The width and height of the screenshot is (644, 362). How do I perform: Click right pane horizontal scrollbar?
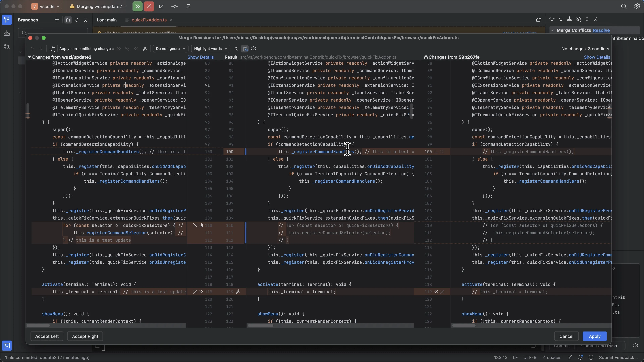click(x=464, y=325)
